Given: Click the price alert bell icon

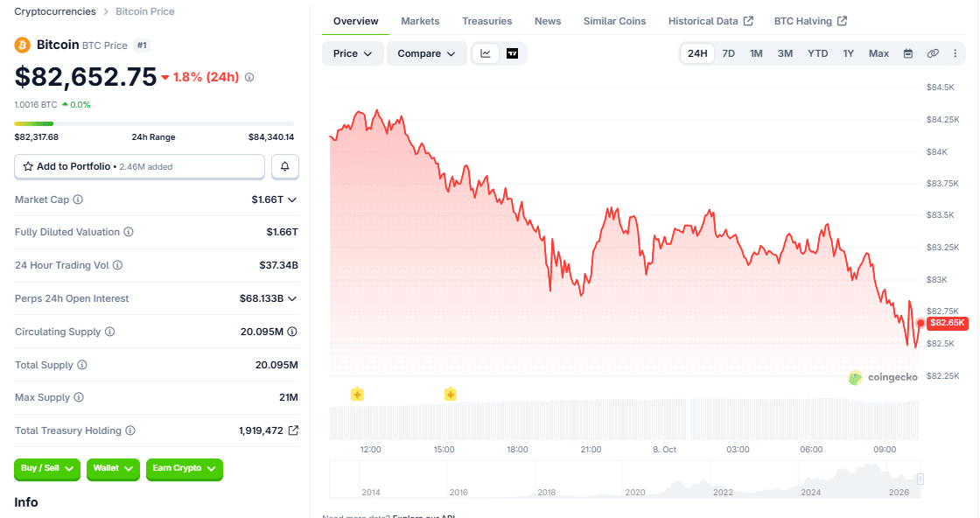Looking at the screenshot, I should coord(285,166).
